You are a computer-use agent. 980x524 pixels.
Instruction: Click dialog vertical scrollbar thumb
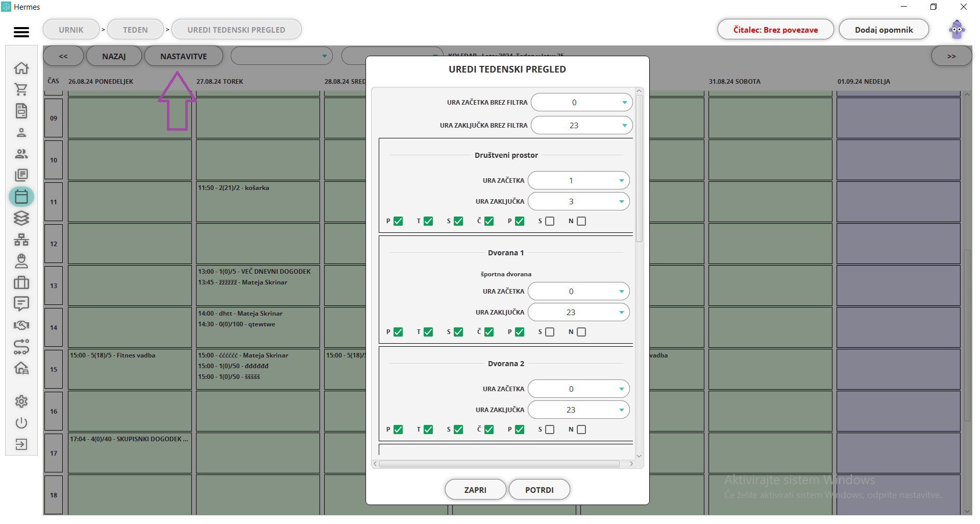coord(639,169)
